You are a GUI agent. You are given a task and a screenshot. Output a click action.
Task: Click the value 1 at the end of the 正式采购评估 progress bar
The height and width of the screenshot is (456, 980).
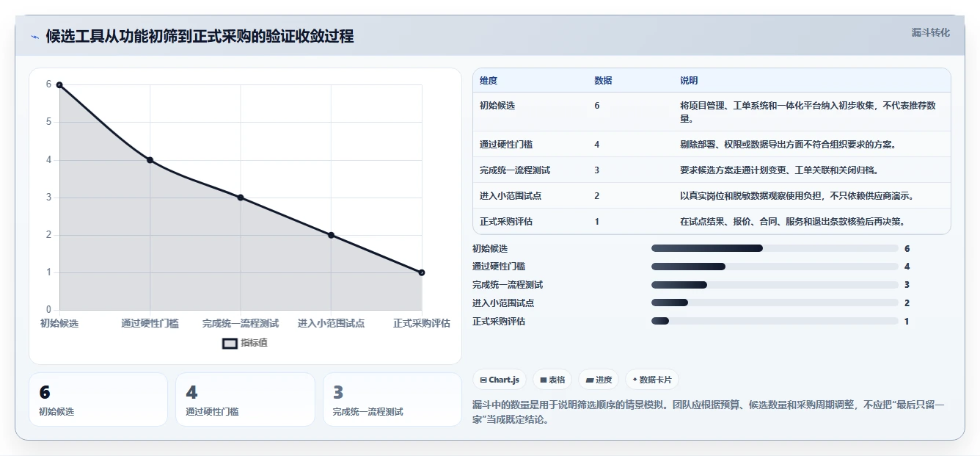click(x=907, y=321)
